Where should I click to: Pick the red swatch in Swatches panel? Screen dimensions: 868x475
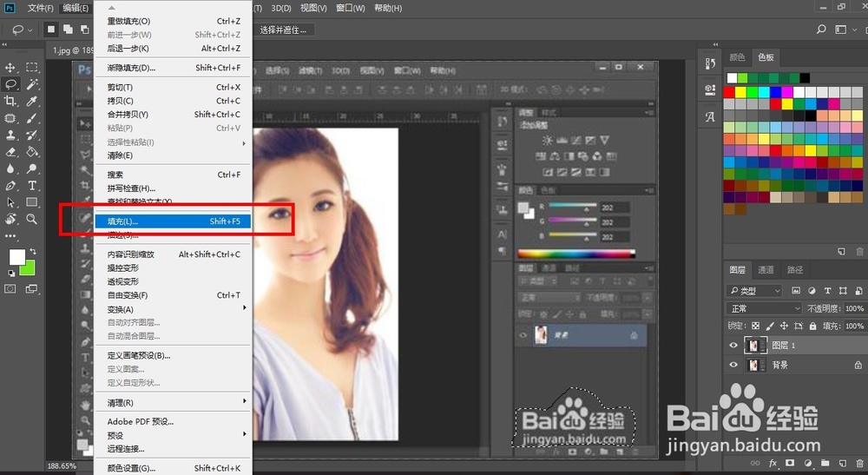click(x=729, y=92)
